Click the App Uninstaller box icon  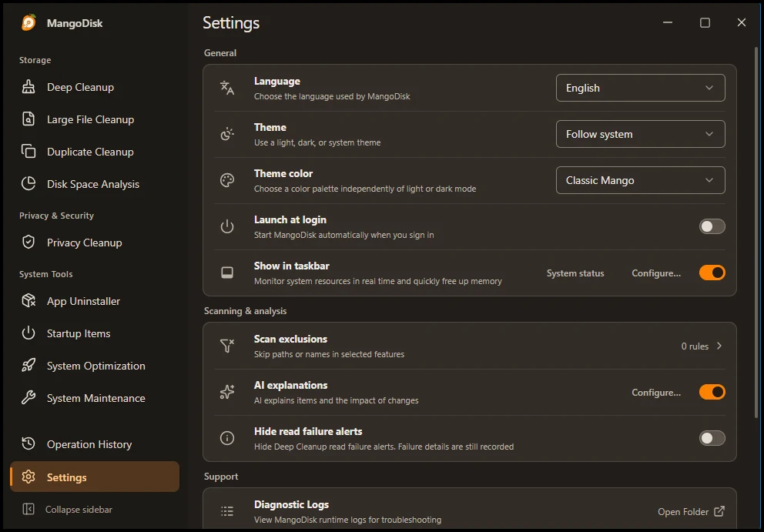click(x=28, y=301)
